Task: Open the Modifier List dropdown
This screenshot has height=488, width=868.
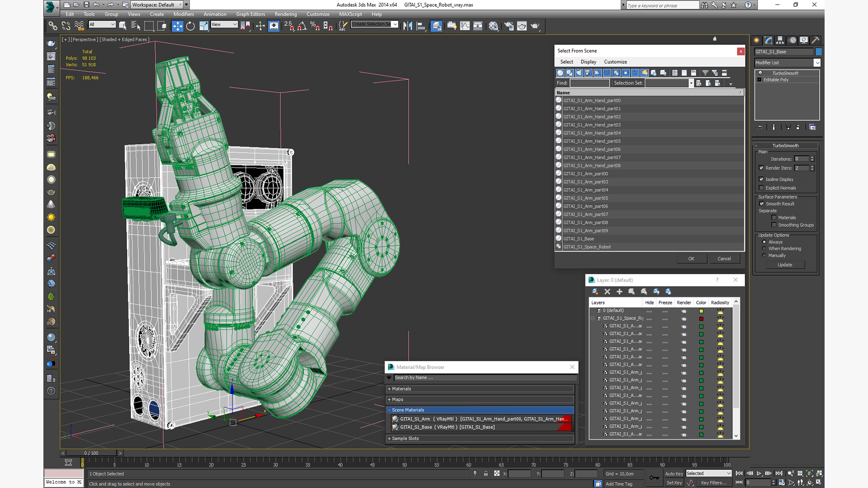Action: click(788, 63)
